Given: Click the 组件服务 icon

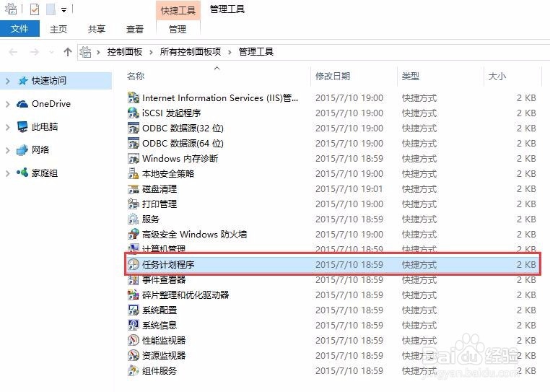Looking at the screenshot, I should tap(134, 370).
